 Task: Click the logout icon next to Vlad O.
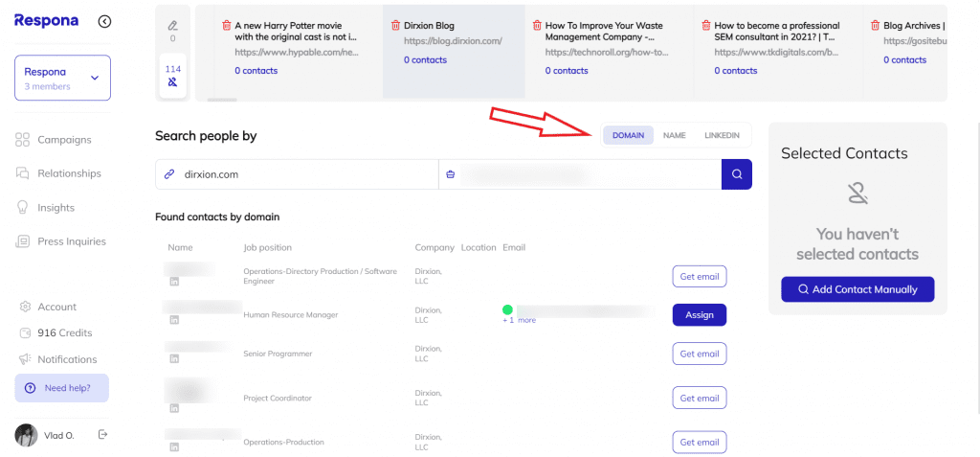pos(103,434)
